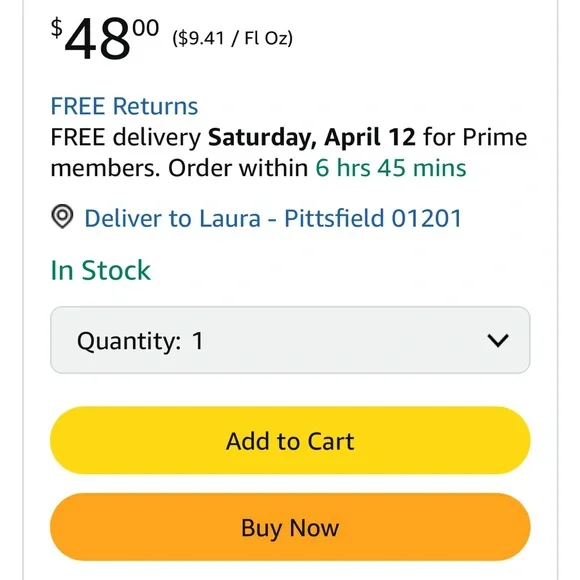This screenshot has height=580, width=580.
Task: Click the orange Buy Now button
Action: click(x=290, y=527)
